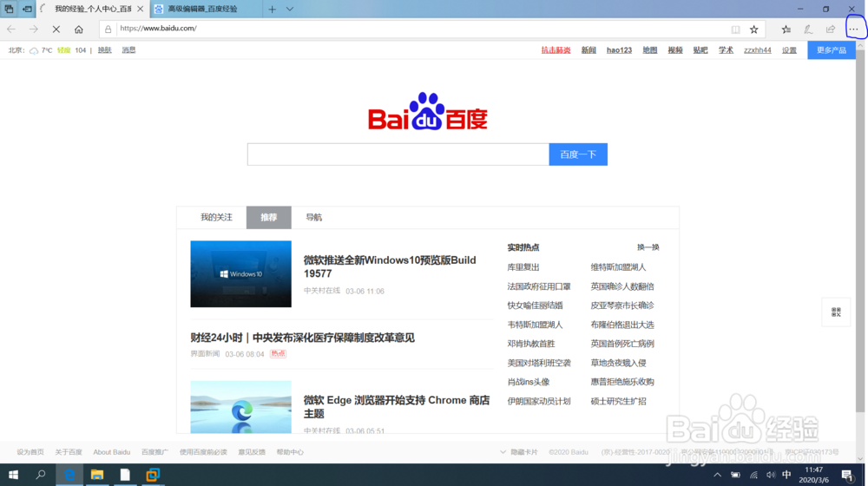The height and width of the screenshot is (486, 868).
Task: Click the weather cloud icon
Action: pyautogui.click(x=34, y=50)
